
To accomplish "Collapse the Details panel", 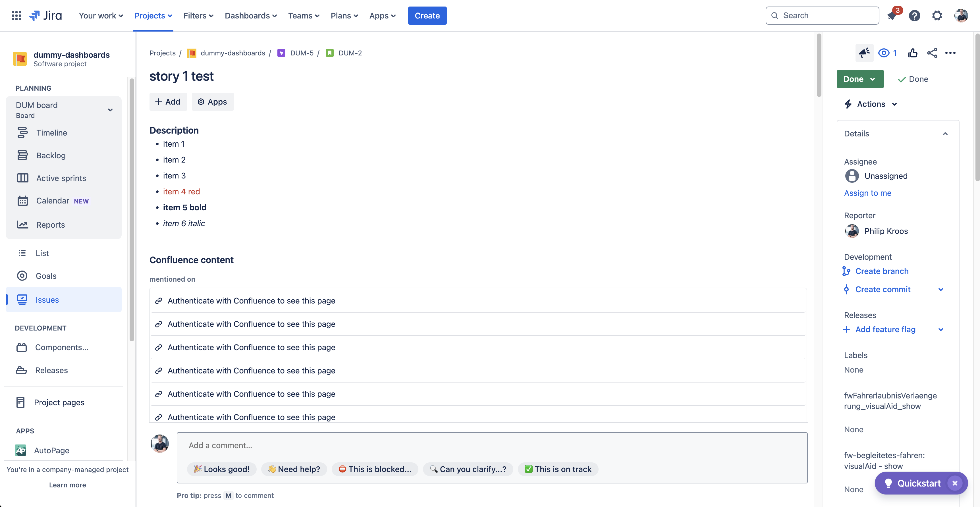I will [945, 134].
